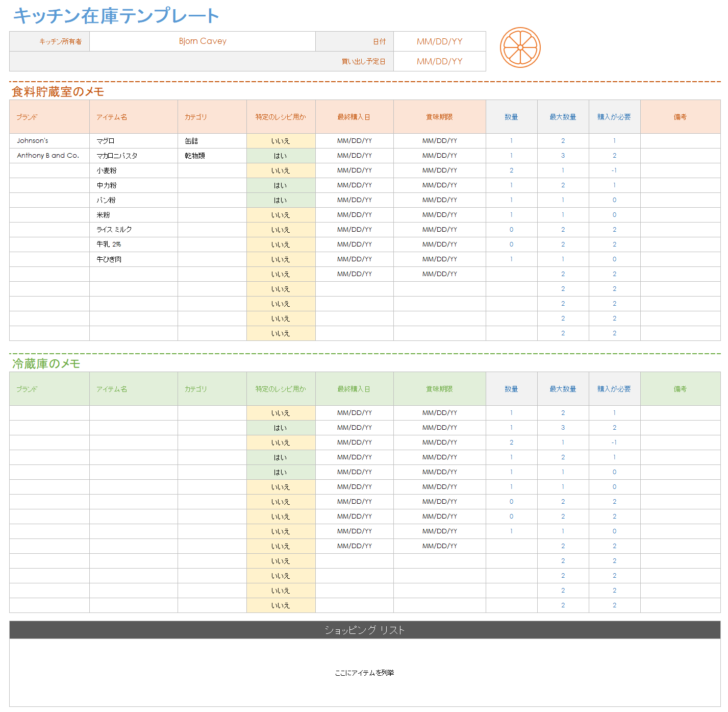Click the はい cell in マカロニパスタ row
The width and height of the screenshot is (728, 712).
click(x=281, y=156)
